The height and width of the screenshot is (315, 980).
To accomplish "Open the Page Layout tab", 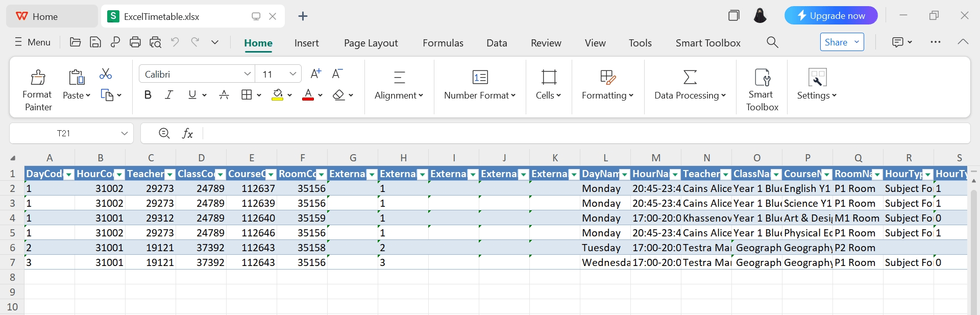I will pos(371,43).
